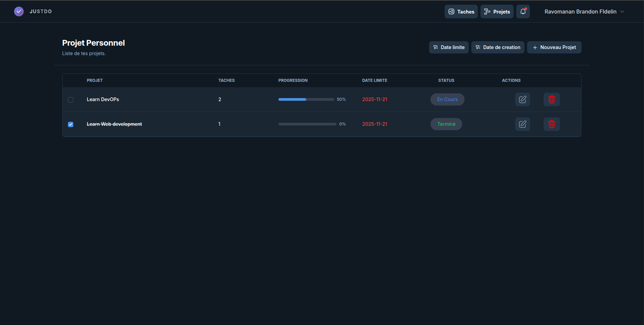
Task: Check the Learn DevOPs checkbox
Action: [71, 100]
